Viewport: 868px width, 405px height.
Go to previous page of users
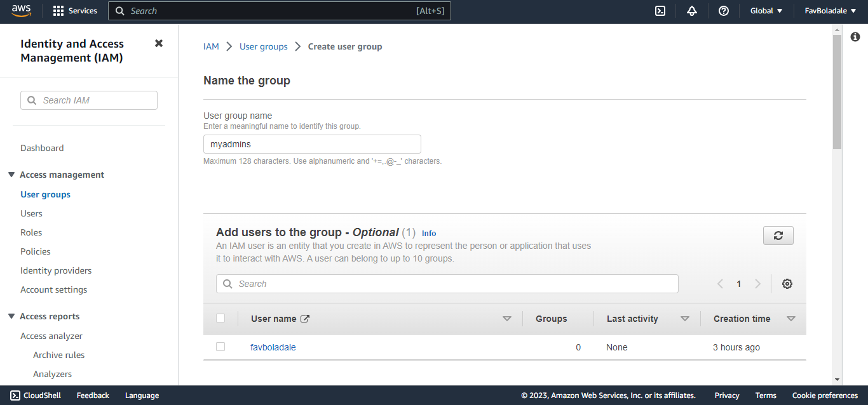pyautogui.click(x=721, y=284)
